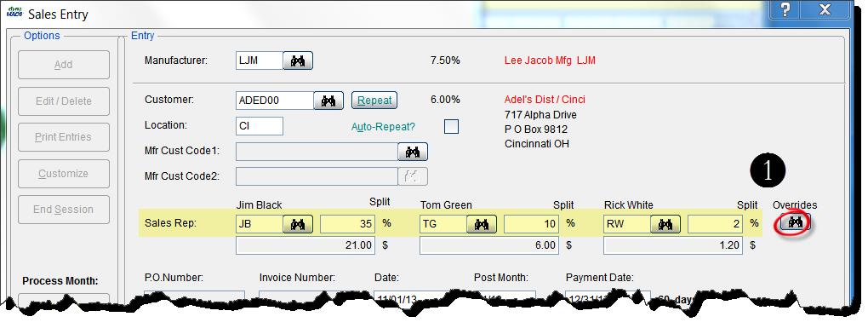Search Tom Green sales rep binoculars

tap(482, 224)
